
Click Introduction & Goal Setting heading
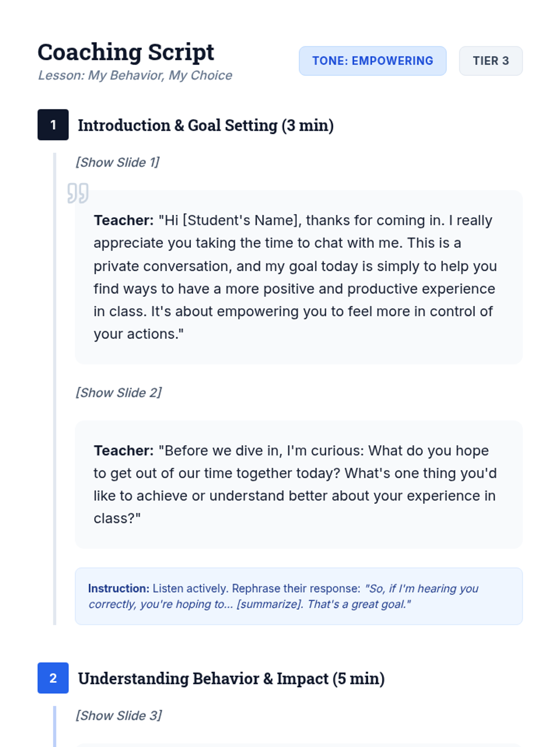pos(205,126)
